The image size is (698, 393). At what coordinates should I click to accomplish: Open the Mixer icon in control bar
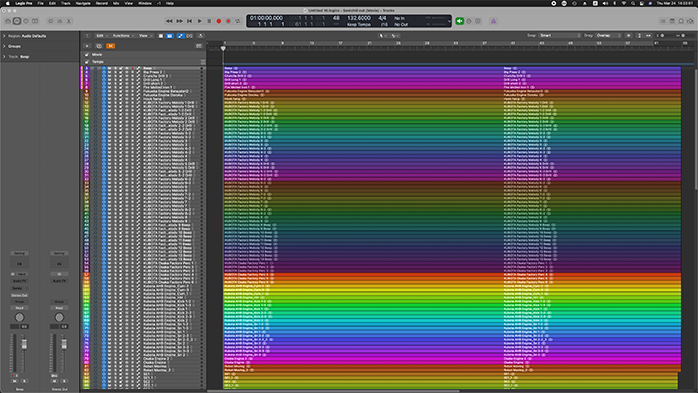pyautogui.click(x=60, y=21)
